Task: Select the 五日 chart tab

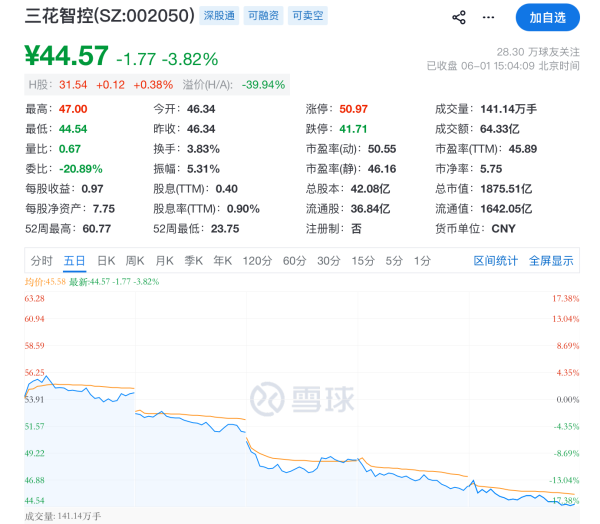Action: 75,261
